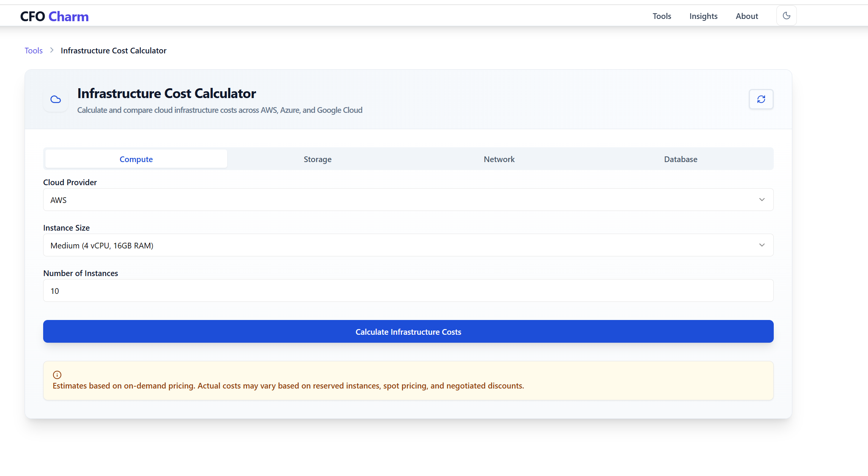Click the reset calculator refresh icon
The height and width of the screenshot is (476, 868).
(x=761, y=99)
